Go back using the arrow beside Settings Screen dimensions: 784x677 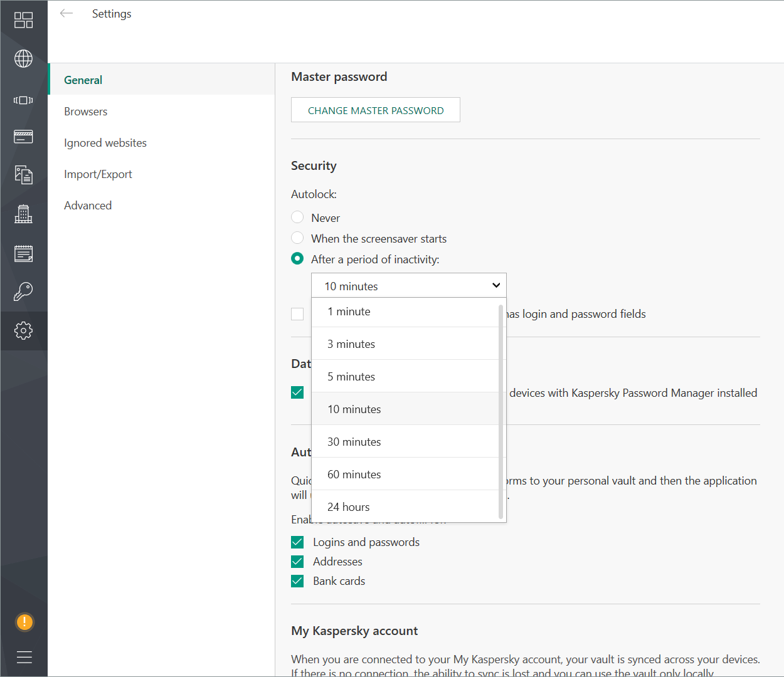66,13
